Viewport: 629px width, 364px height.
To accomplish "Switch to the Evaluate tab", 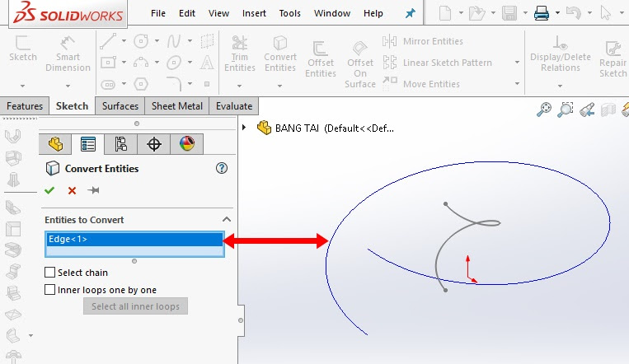I will coord(234,106).
